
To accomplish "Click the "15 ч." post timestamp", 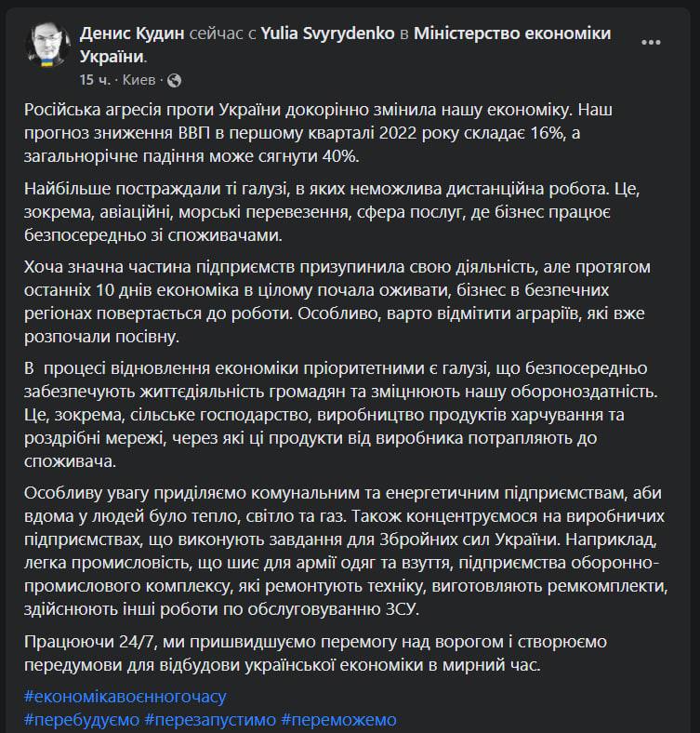I will (95, 79).
